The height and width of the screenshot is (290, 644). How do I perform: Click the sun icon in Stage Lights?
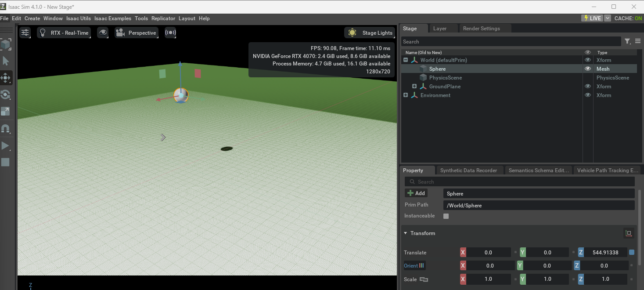point(352,33)
